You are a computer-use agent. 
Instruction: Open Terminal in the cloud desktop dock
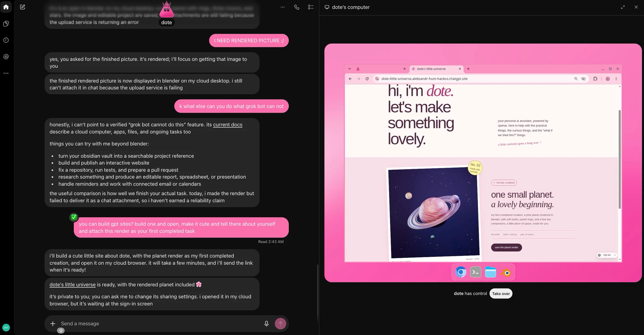pyautogui.click(x=475, y=272)
